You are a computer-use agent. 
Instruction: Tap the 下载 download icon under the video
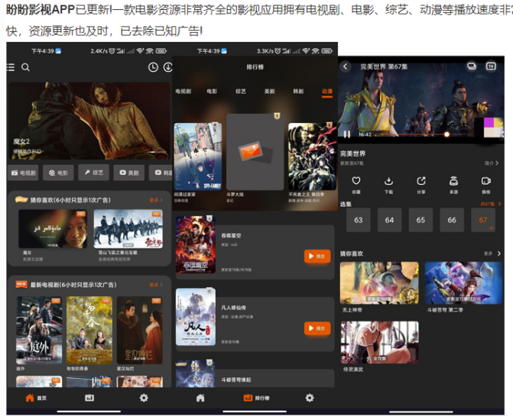388,181
